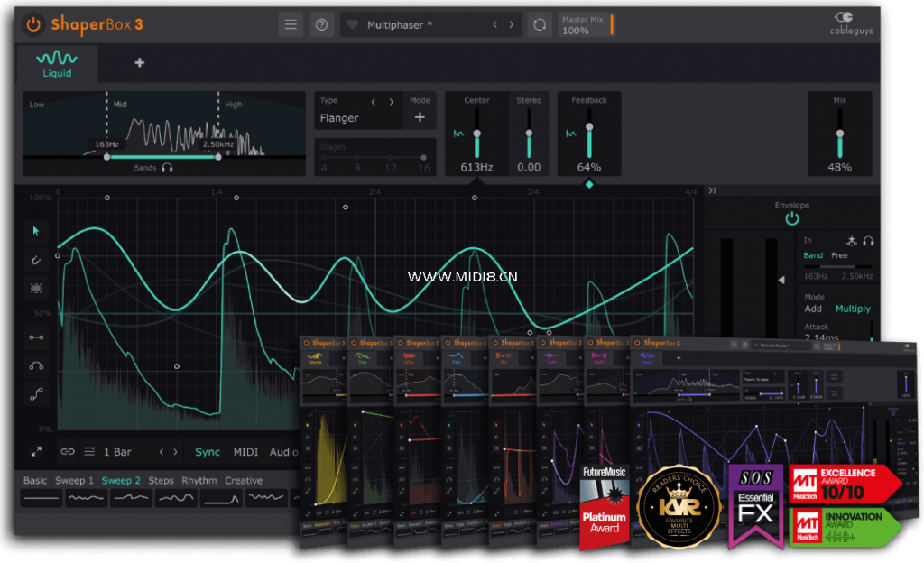This screenshot has width=924, height=563.
Task: Click the expand editor fullscreen icon
Action: tap(37, 451)
